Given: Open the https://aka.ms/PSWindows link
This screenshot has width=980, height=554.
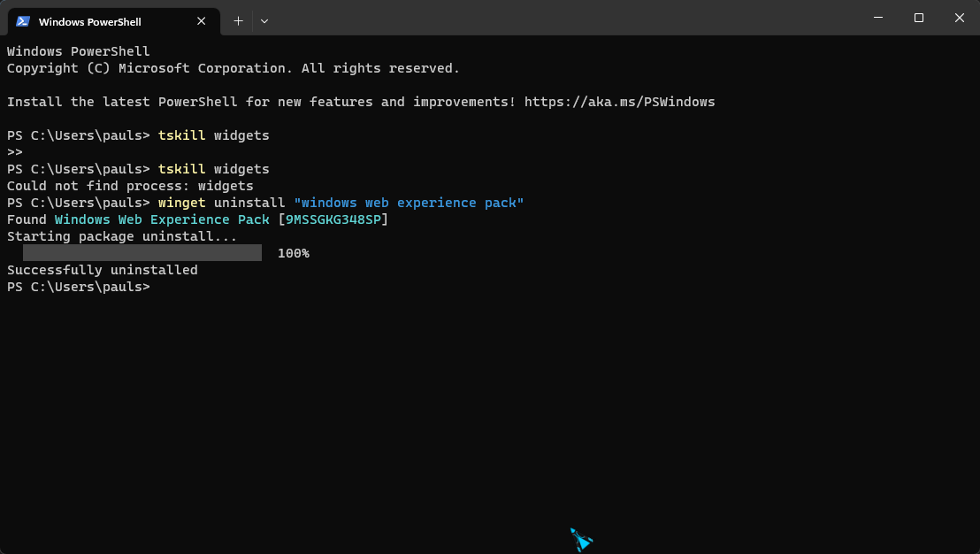Looking at the screenshot, I should pyautogui.click(x=619, y=102).
